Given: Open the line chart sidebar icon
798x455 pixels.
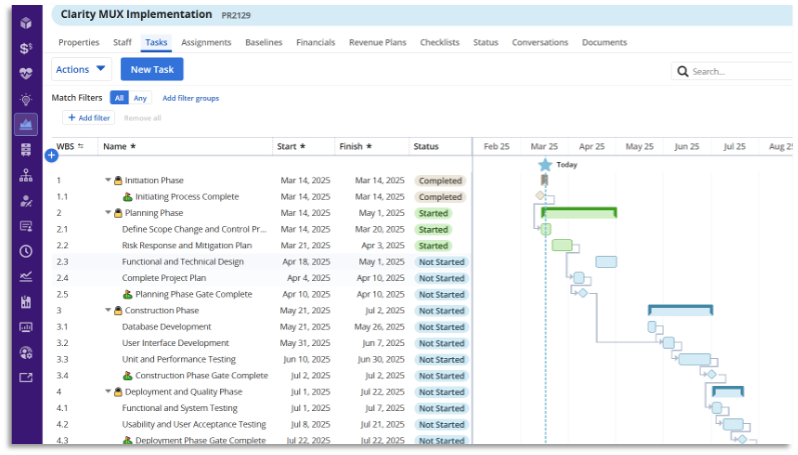Looking at the screenshot, I should pyautogui.click(x=26, y=276).
